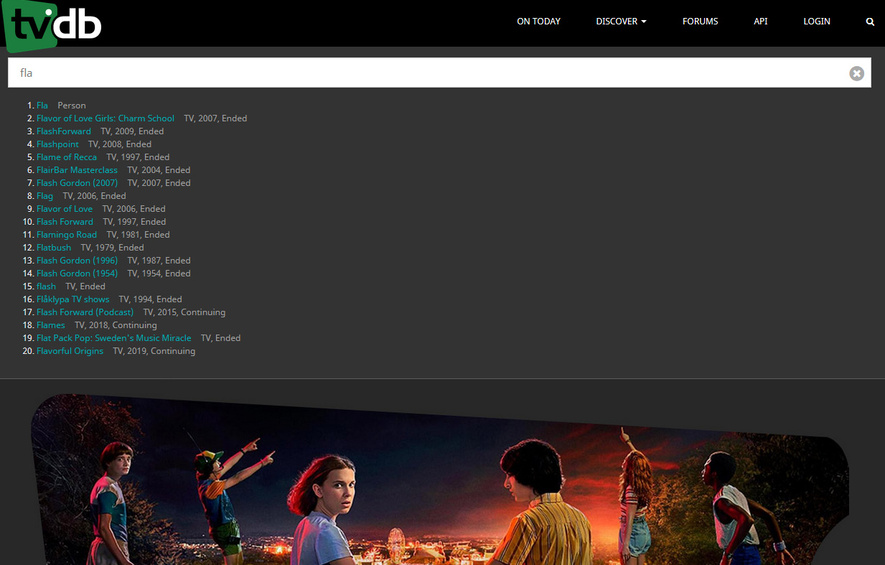Click the TVDB logo
The image size is (885, 565).
click(52, 25)
